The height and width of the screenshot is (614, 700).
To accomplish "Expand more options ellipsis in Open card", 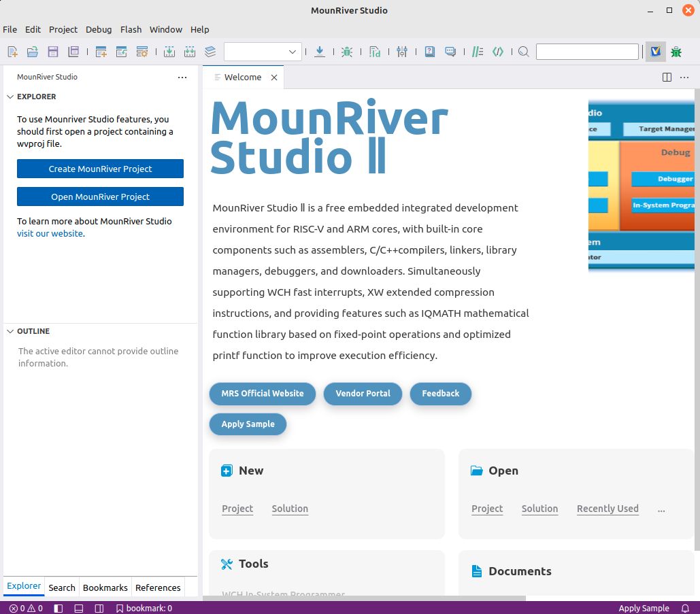I will 661,509.
